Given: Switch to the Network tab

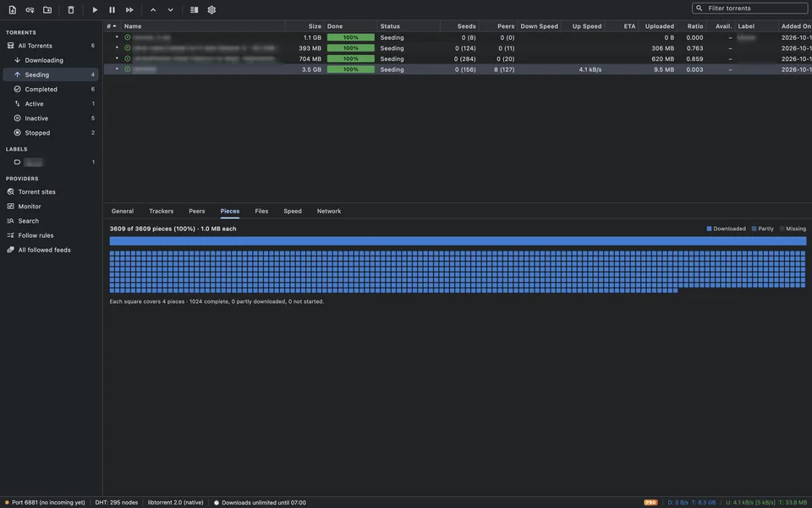Looking at the screenshot, I should (x=329, y=211).
